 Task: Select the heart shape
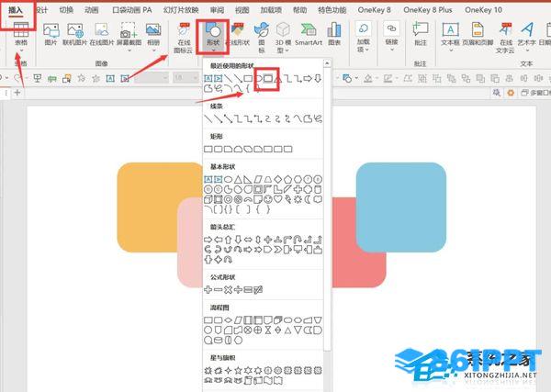278,199
